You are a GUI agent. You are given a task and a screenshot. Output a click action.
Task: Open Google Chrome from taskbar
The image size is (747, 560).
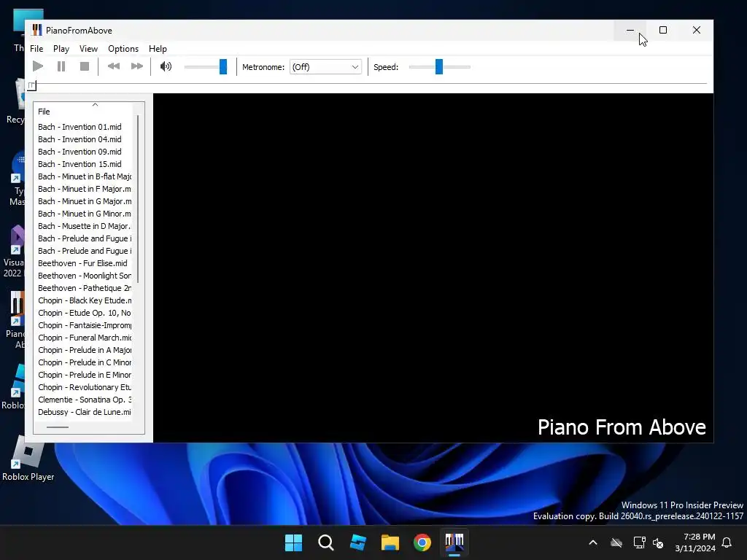click(x=422, y=542)
